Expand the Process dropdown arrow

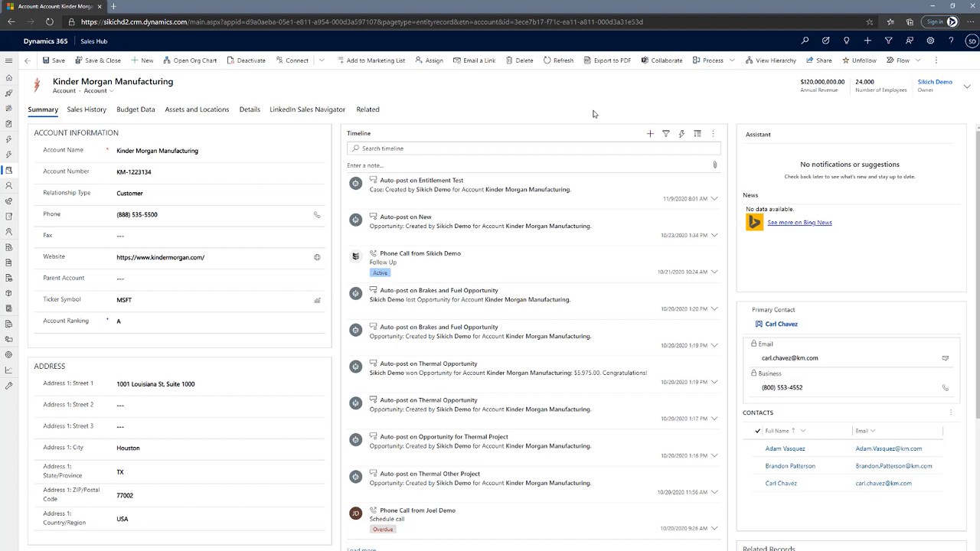[732, 60]
